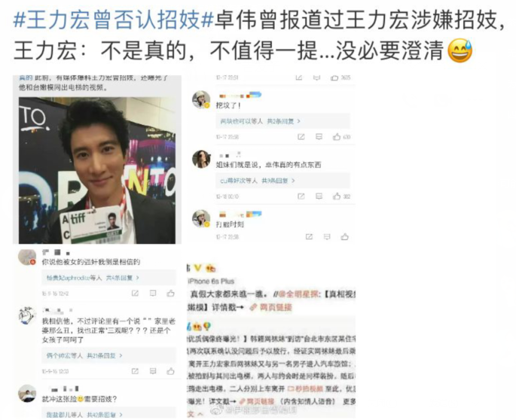Open the #王力宏曾否认招妓# hashtag topic
This screenshot has height=420, width=516.
(113, 20)
